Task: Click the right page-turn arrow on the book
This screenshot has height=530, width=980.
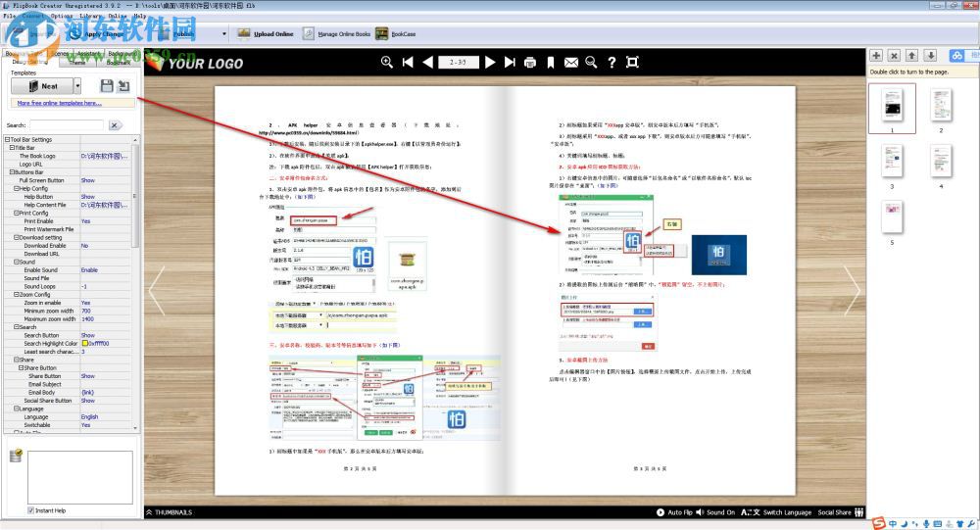Action: (x=853, y=291)
